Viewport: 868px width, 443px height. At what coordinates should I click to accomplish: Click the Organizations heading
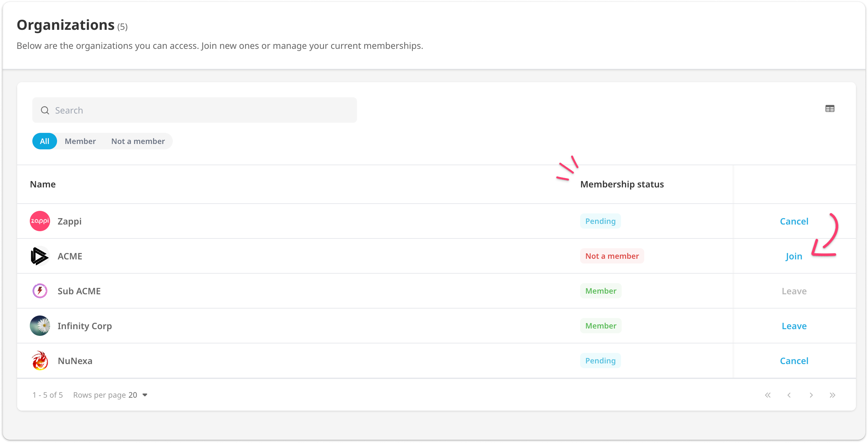click(66, 25)
